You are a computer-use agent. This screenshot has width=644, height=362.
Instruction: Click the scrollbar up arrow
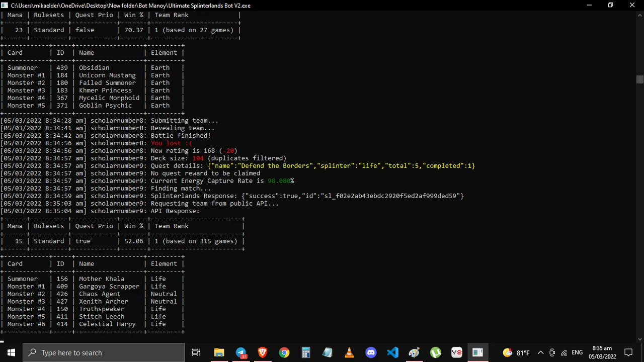pyautogui.click(x=639, y=15)
